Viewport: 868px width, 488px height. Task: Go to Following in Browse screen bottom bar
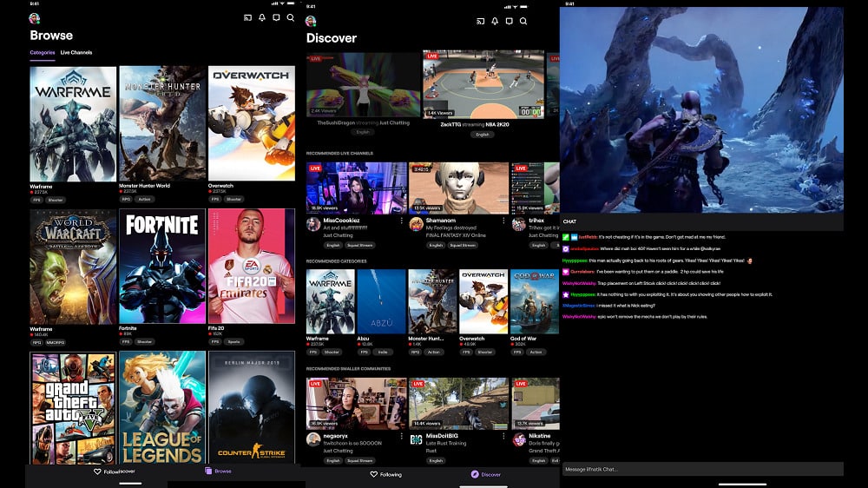click(x=114, y=472)
